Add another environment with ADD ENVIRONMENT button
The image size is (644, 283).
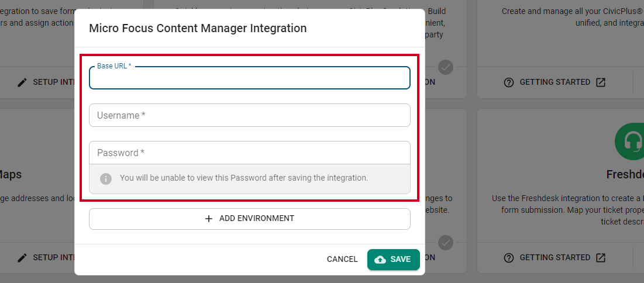pyautogui.click(x=249, y=219)
